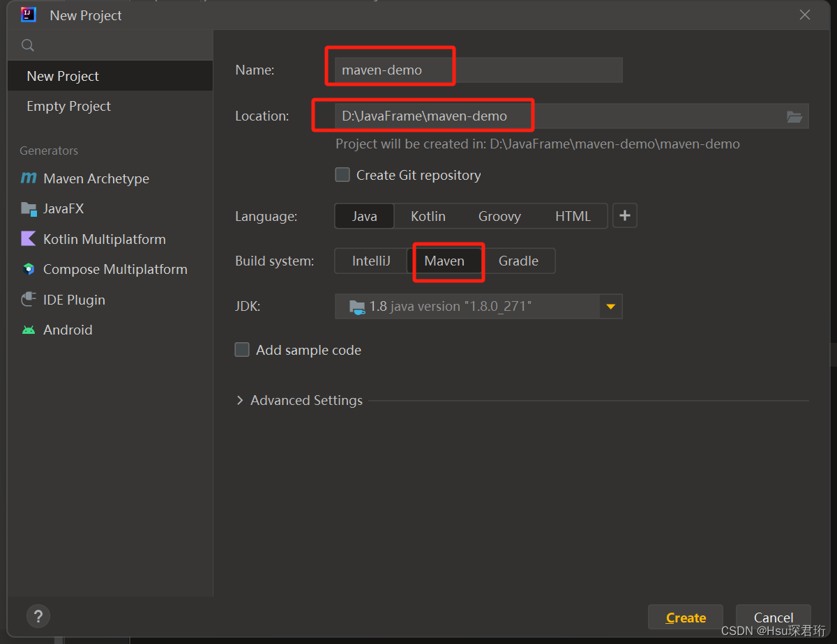
Task: Click the IntelliJ IDEA logo in title bar
Action: pyautogui.click(x=29, y=15)
